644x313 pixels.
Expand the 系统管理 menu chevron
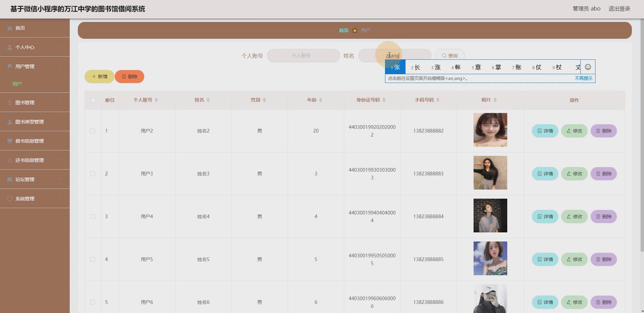(x=61, y=198)
